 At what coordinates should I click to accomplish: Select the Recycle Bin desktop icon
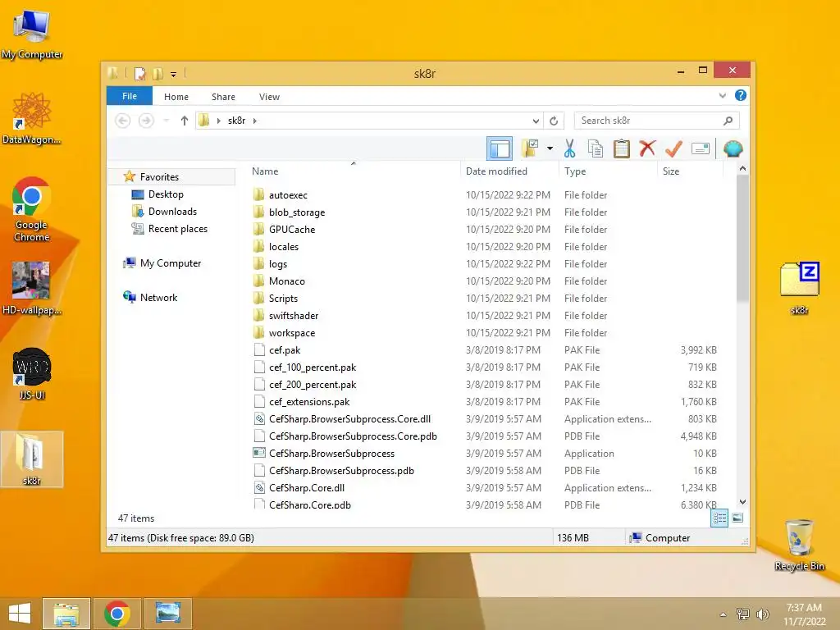click(x=799, y=546)
